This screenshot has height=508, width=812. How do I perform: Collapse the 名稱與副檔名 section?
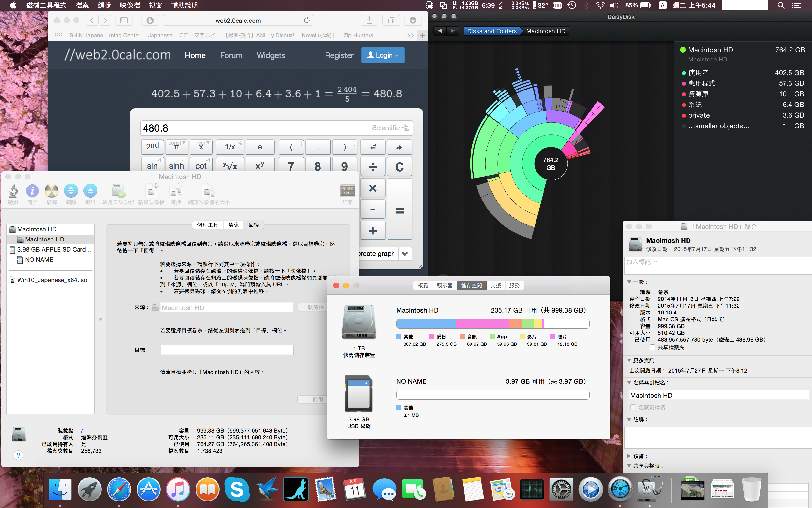click(x=629, y=382)
